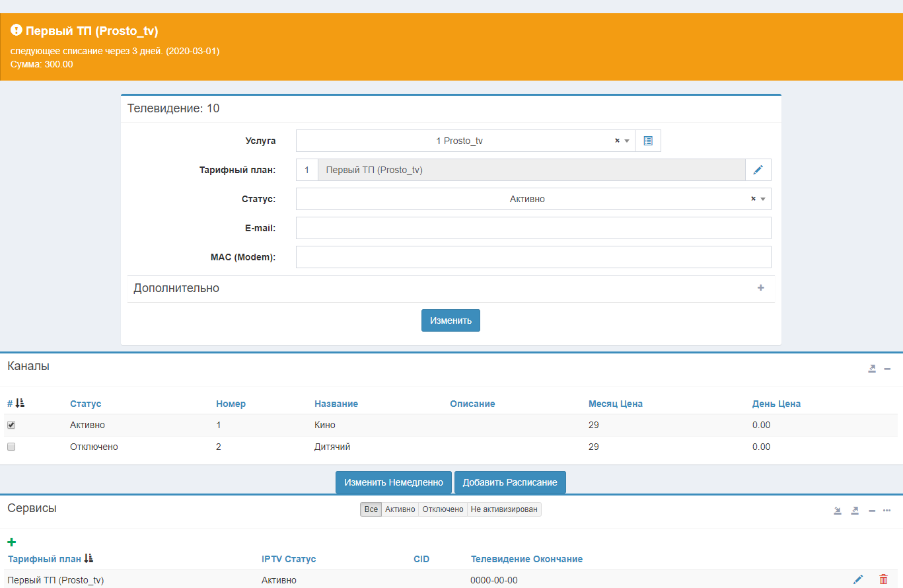
Task: Choose the Не активизирован filter tab
Action: coord(504,509)
